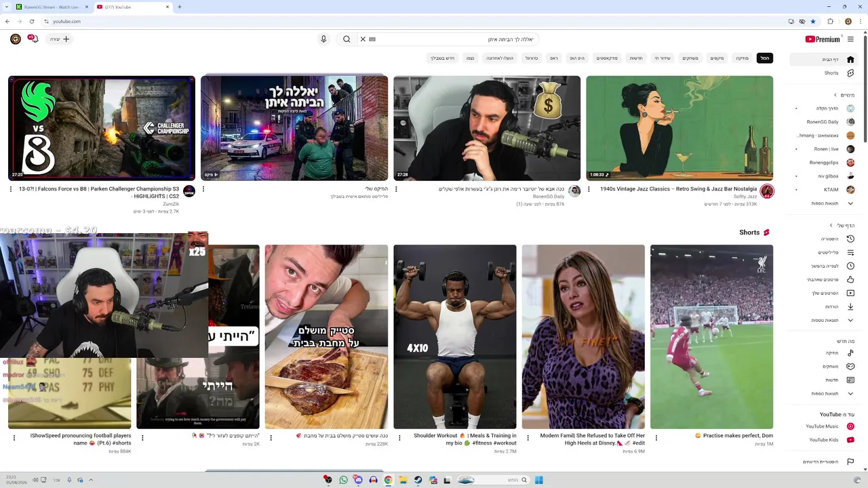Screen dimensions: 868x488
Task: Play the Falcons vs B8 video thumbnail
Action: click(x=102, y=128)
